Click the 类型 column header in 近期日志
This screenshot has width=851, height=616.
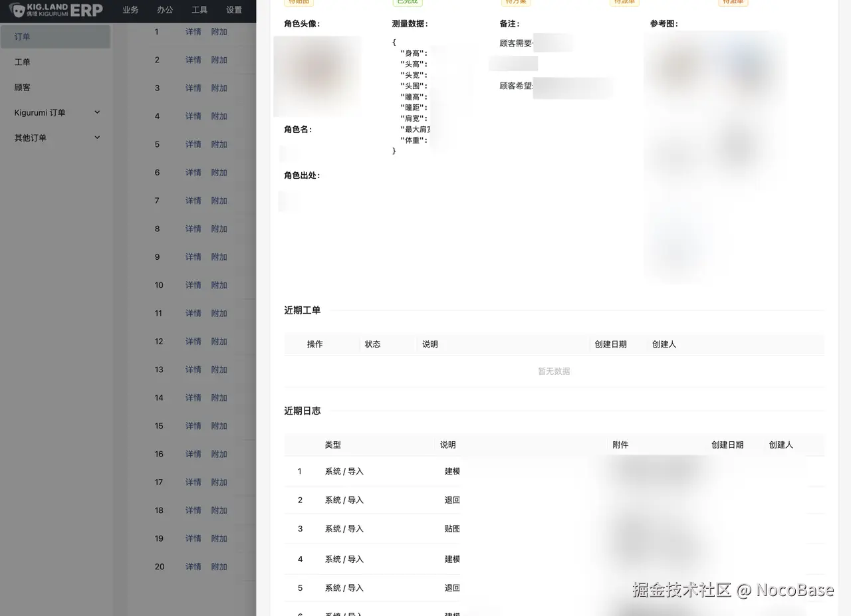click(x=333, y=445)
